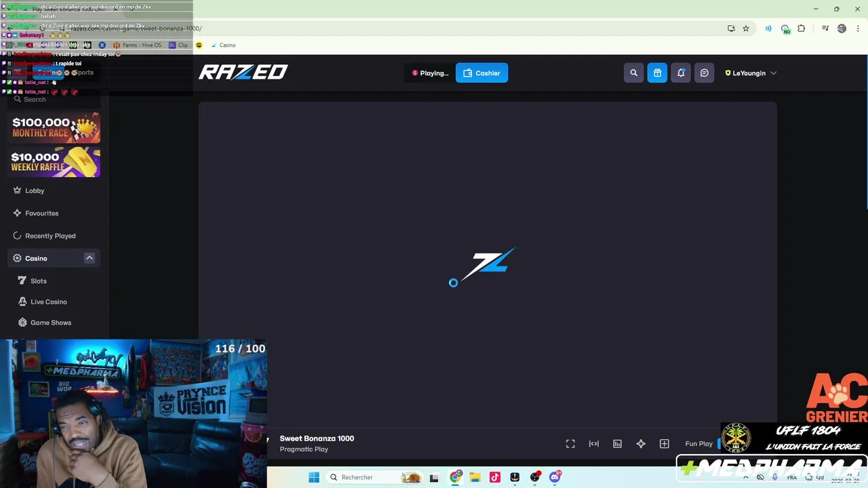Open the $10,000 Weekly Raffle banner
This screenshot has width=868, height=488.
point(56,162)
